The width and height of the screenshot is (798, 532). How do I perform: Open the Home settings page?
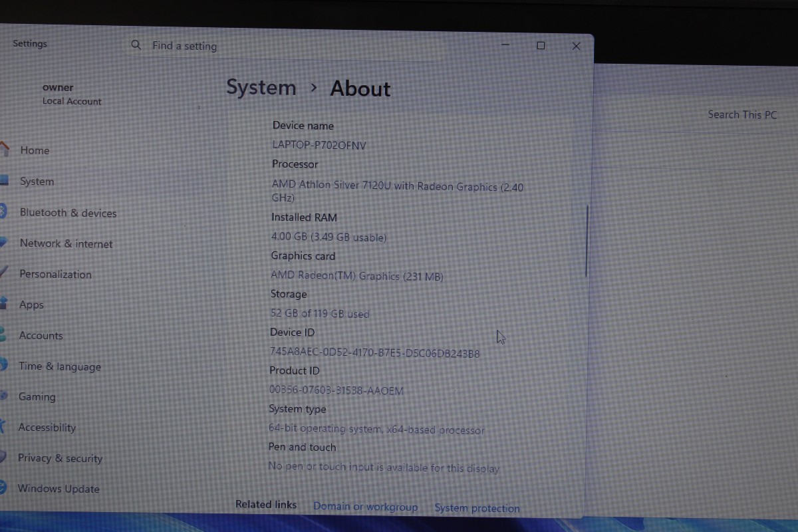(x=35, y=150)
